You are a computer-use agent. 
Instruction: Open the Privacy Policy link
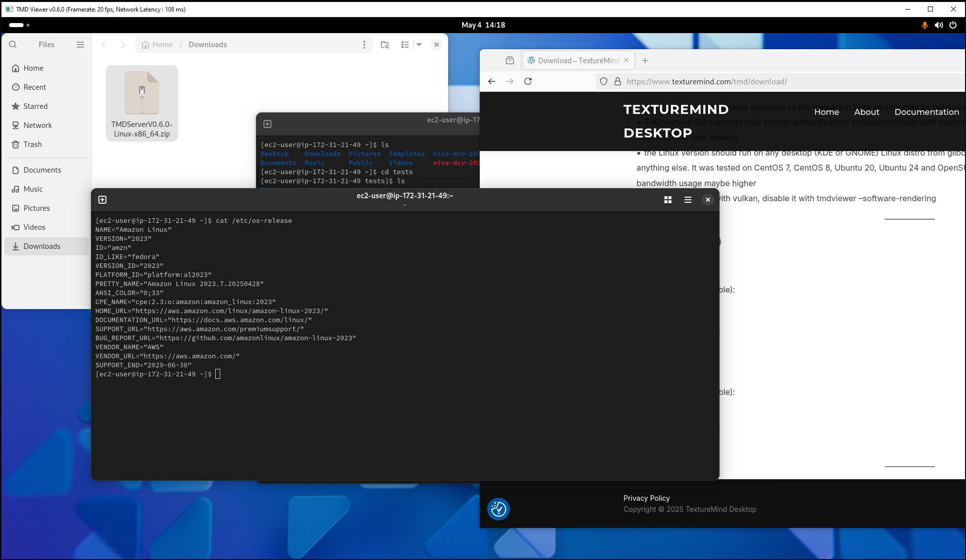pyautogui.click(x=646, y=498)
